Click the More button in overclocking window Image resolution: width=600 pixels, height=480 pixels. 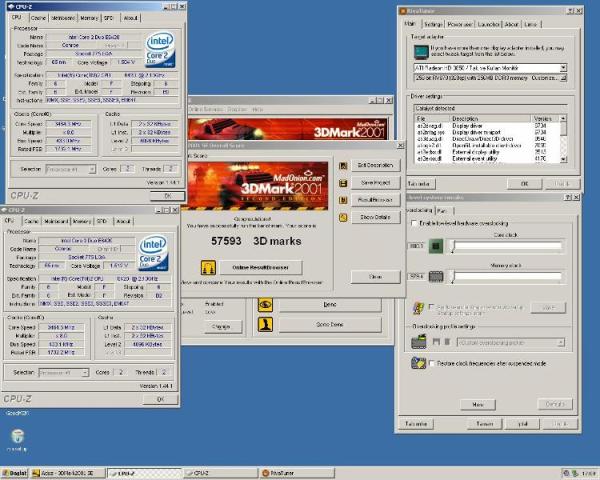(478, 405)
